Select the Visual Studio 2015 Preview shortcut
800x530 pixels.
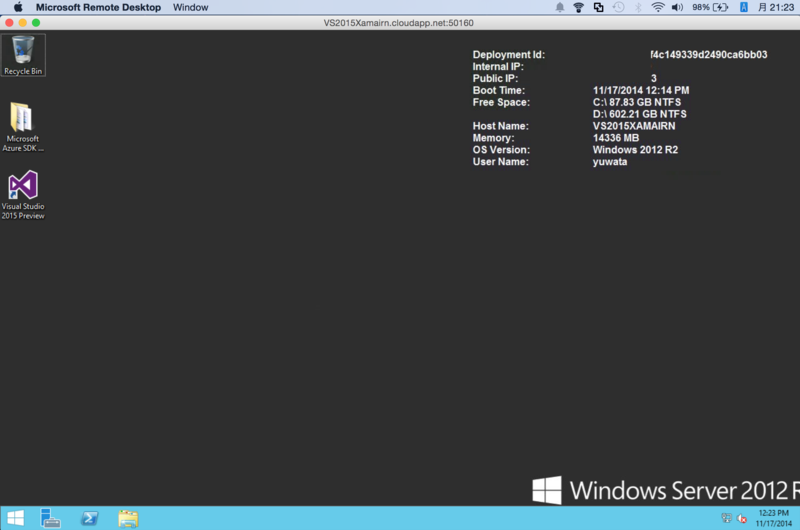pos(23,195)
